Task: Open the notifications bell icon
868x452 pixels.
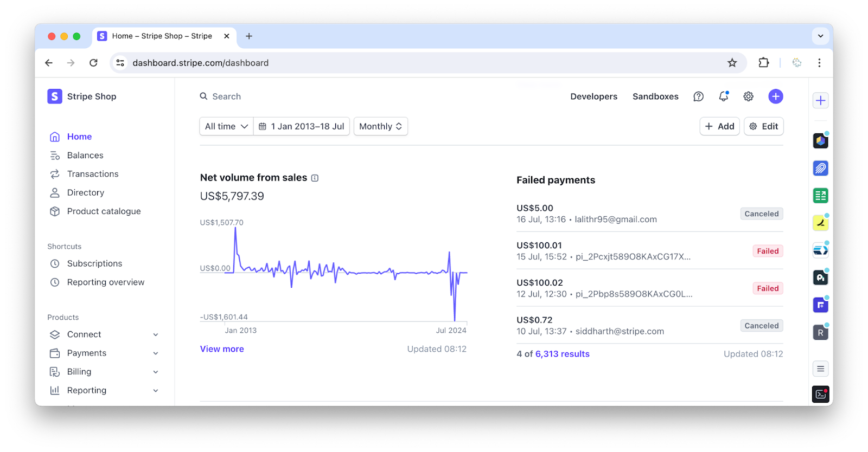Action: [x=723, y=96]
